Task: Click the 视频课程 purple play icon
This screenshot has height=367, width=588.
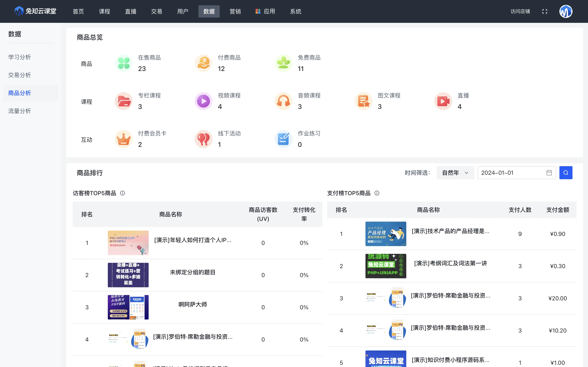Action: pos(203,101)
